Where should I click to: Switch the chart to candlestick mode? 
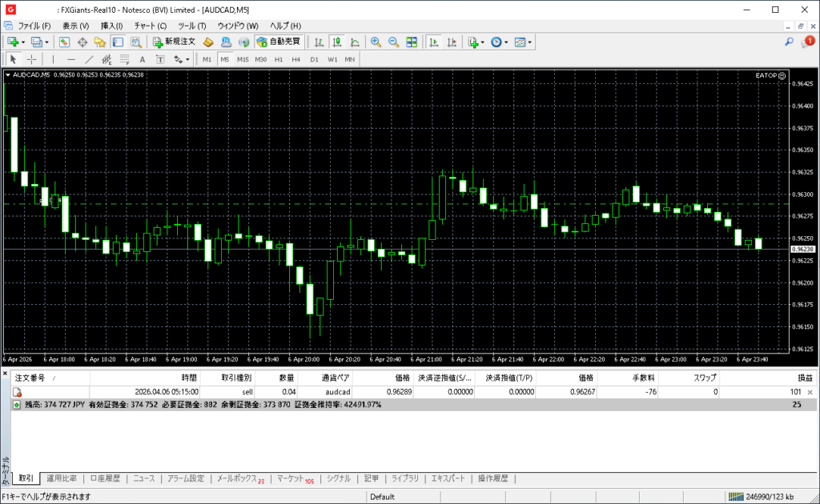pos(337,42)
